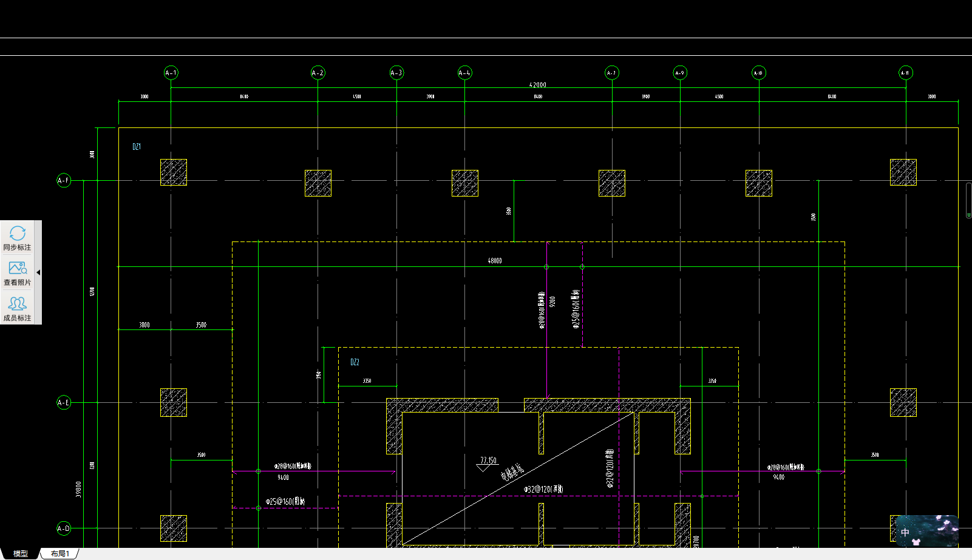Select grid axis bubble A-10
972x560 pixels.
758,73
